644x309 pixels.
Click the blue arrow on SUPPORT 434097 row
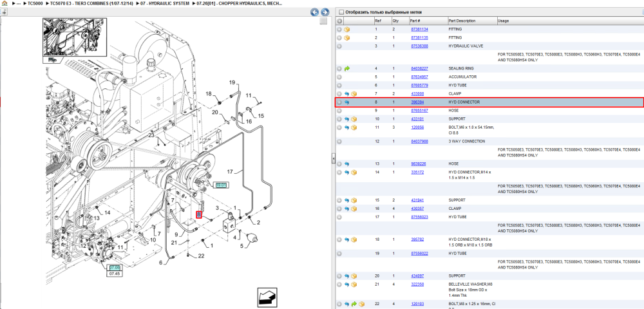(346, 276)
